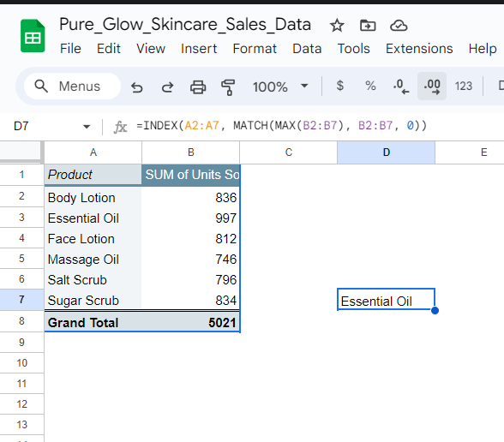
Task: Click the document title Pure_Glow_Skincare_Sales_Data
Action: pos(185,24)
